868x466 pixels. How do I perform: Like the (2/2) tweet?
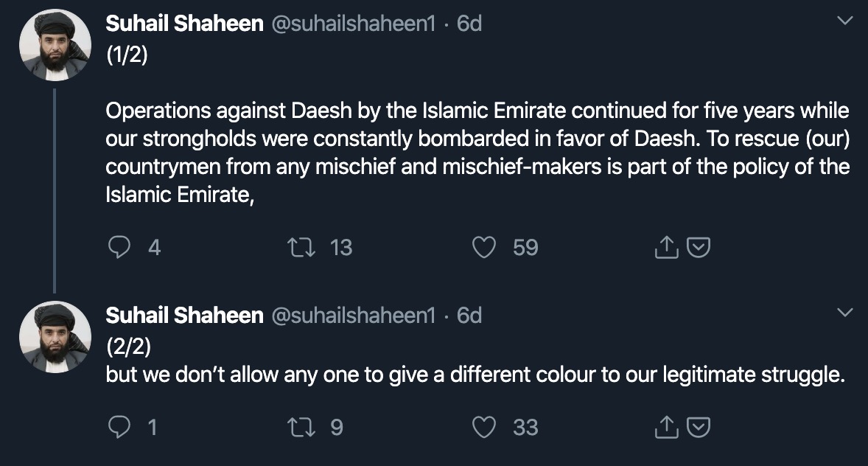point(483,427)
